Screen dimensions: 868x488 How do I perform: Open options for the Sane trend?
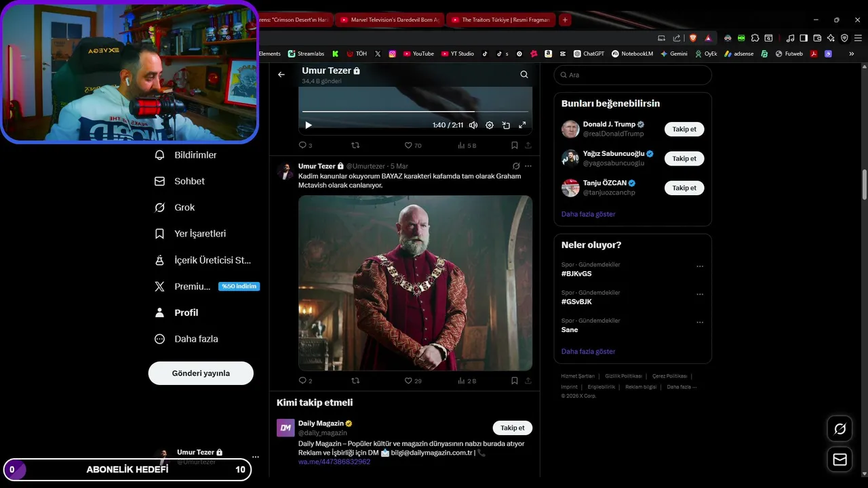click(x=700, y=323)
